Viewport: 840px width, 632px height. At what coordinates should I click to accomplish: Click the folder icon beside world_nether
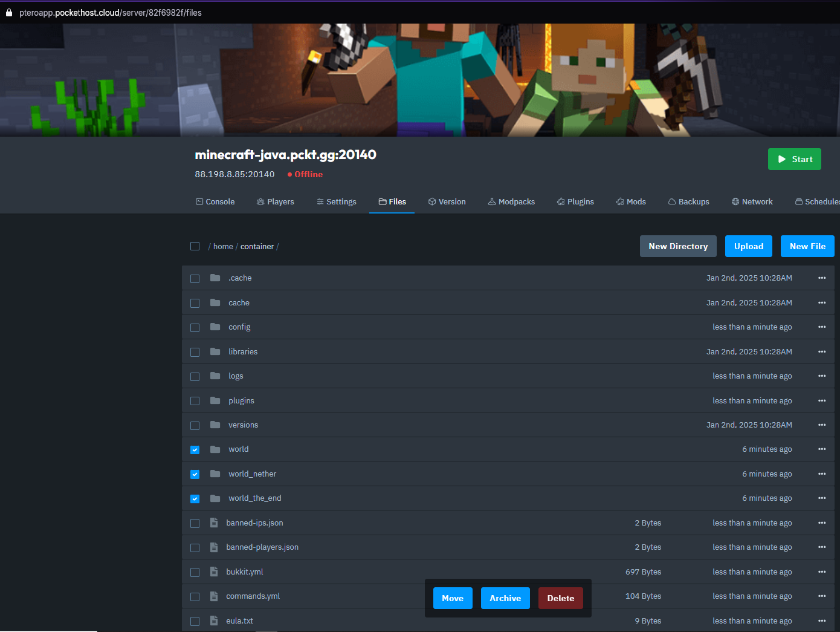pyautogui.click(x=215, y=474)
